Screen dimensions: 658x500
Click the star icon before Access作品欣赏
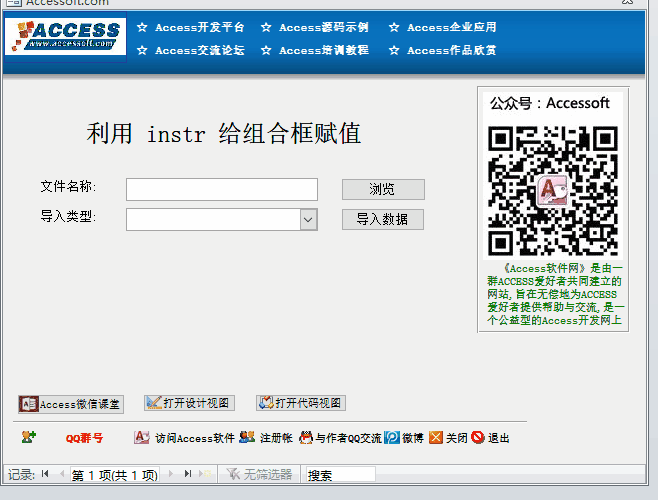point(394,50)
